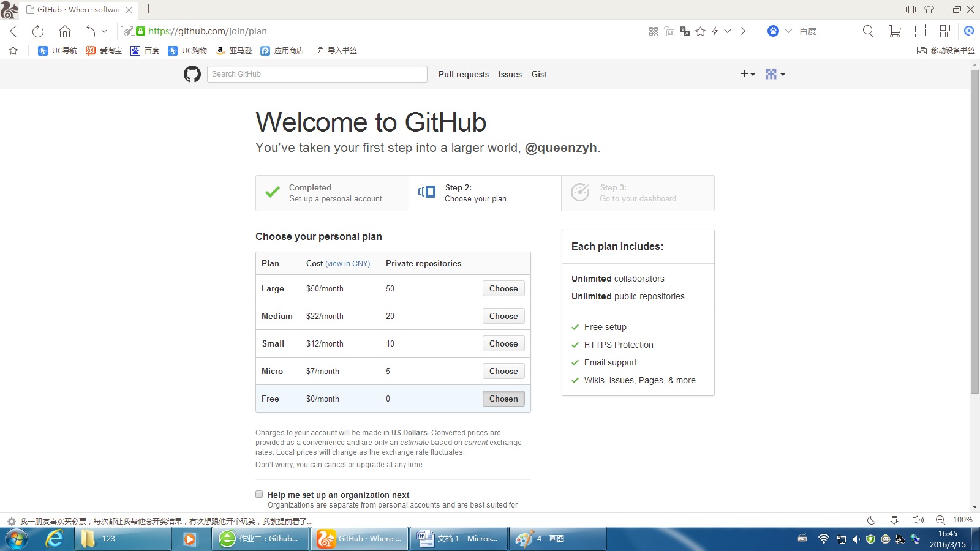Viewport: 980px width, 551px height.
Task: Check Help me set up an organization
Action: tap(259, 494)
